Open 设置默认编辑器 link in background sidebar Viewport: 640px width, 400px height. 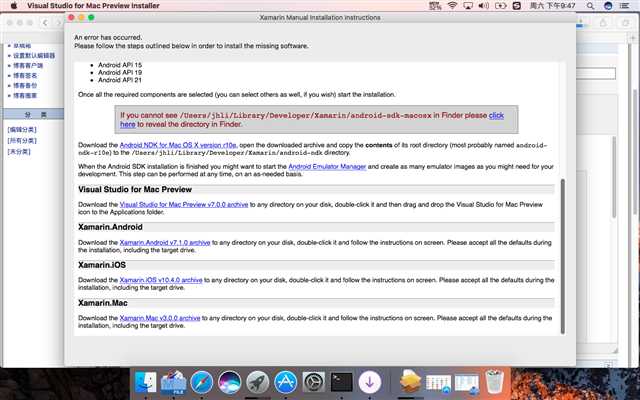click(34, 56)
